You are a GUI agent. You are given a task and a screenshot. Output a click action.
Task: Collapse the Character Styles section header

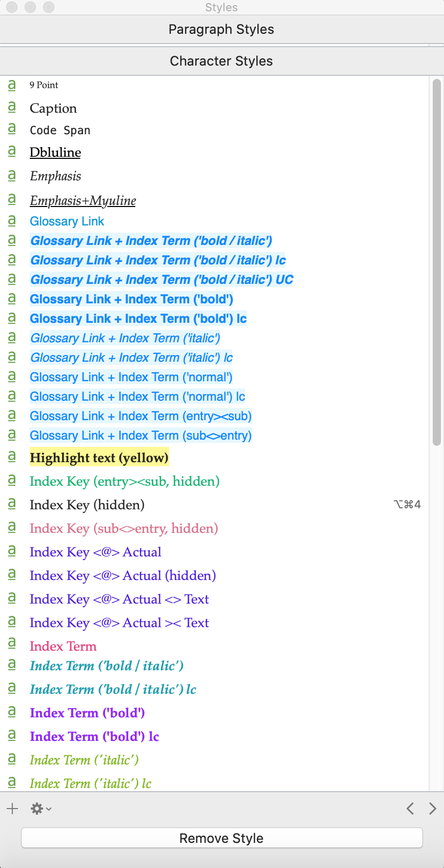(221, 61)
